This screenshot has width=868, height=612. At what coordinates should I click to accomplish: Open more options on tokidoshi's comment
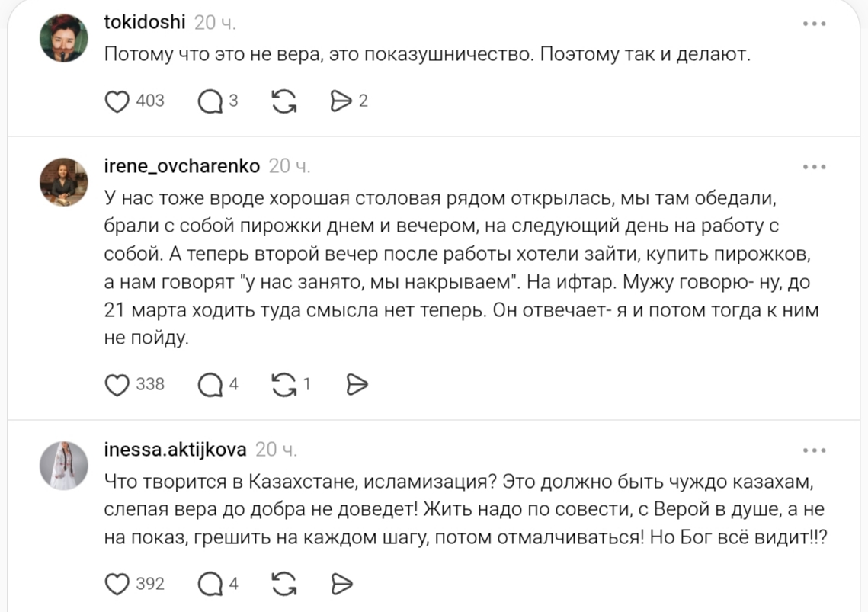pyautogui.click(x=814, y=24)
